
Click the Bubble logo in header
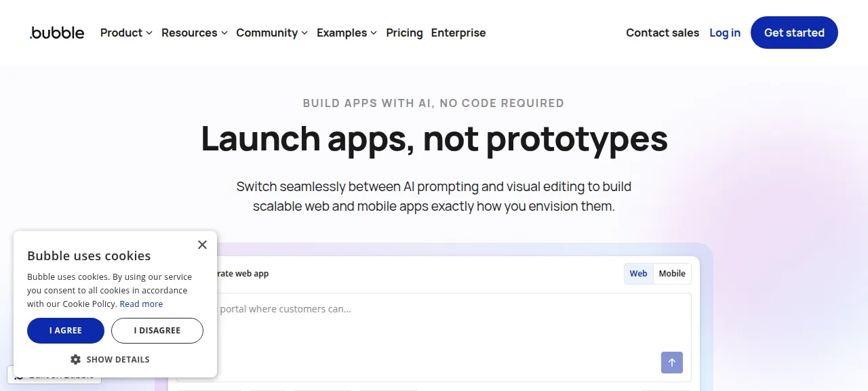coord(57,33)
